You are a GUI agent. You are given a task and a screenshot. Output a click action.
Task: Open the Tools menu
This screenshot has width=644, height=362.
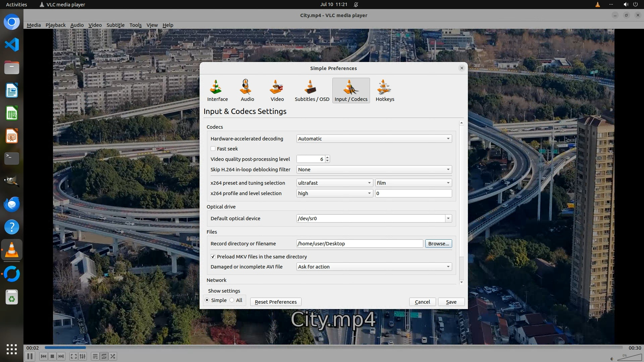(136, 25)
